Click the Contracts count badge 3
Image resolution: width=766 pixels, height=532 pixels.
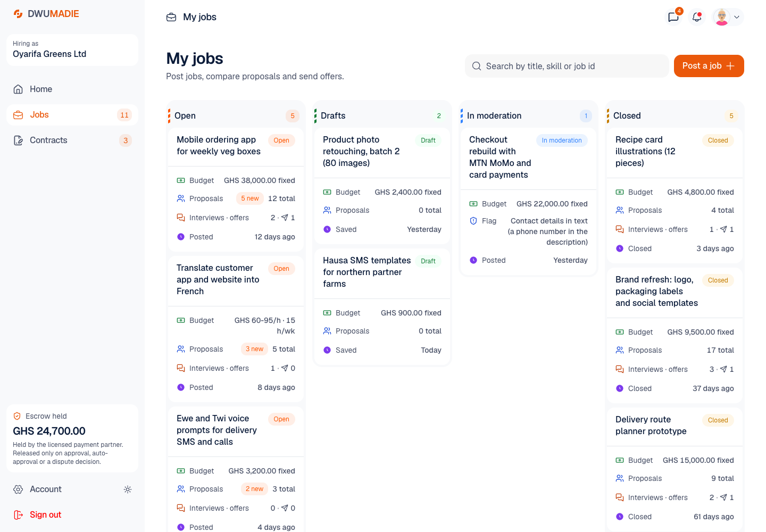tap(126, 140)
